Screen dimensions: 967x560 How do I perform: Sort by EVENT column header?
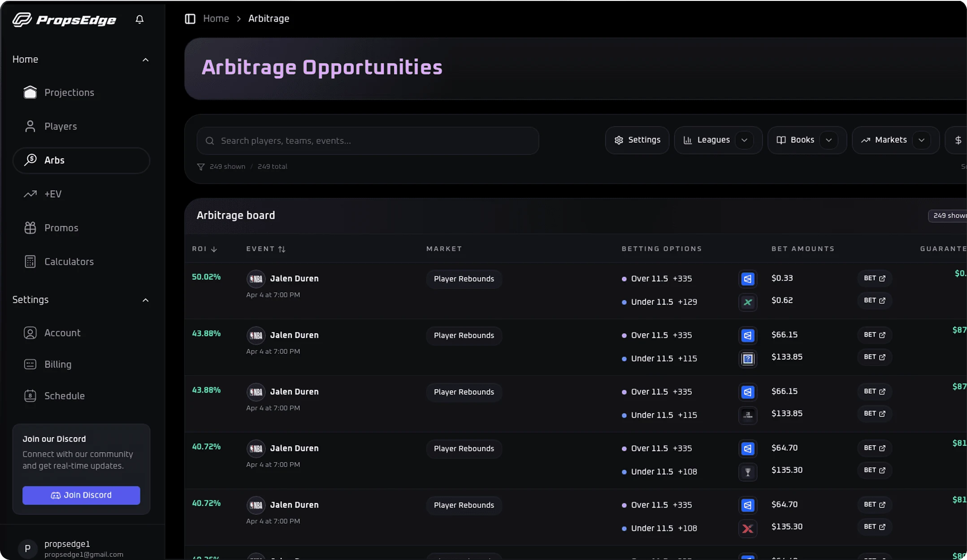pos(266,249)
